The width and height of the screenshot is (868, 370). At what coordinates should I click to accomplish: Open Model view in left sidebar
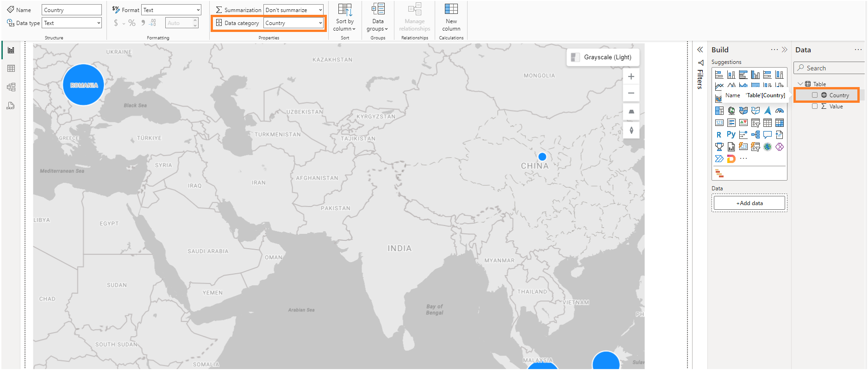[x=11, y=87]
